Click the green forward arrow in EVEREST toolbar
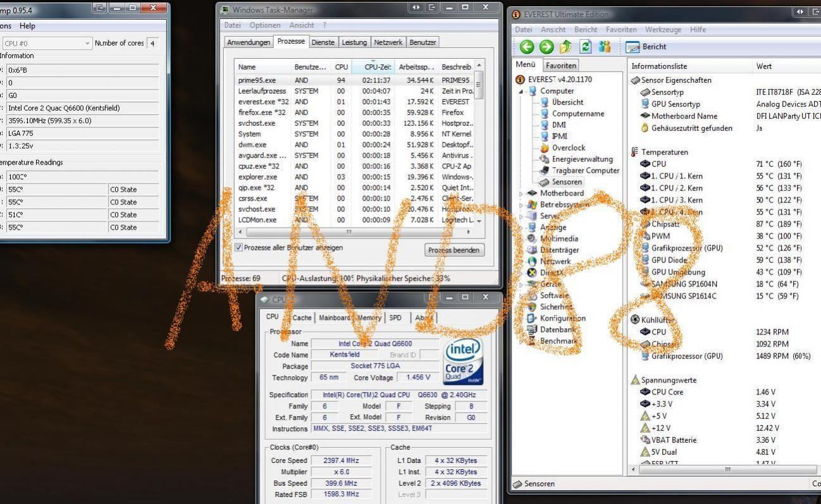Viewport: 821px width, 504px height. [546, 47]
